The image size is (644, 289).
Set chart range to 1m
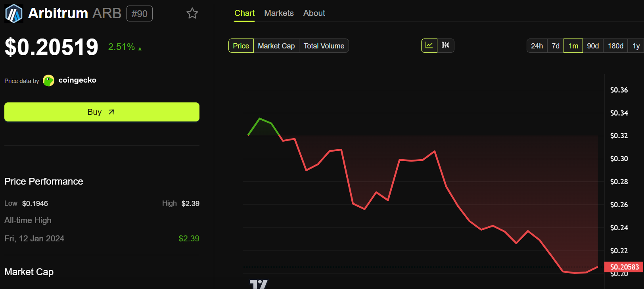573,46
